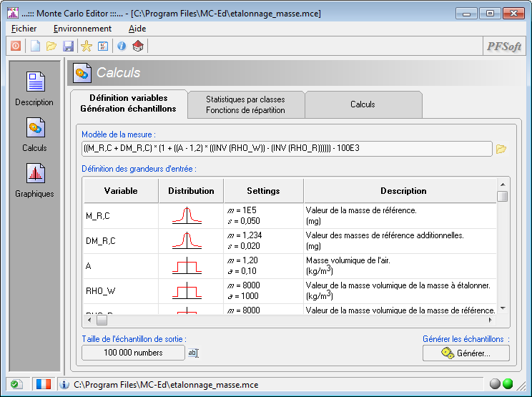Click the red power/quit toolbar icon
This screenshot has width=532, height=397.
point(16,46)
